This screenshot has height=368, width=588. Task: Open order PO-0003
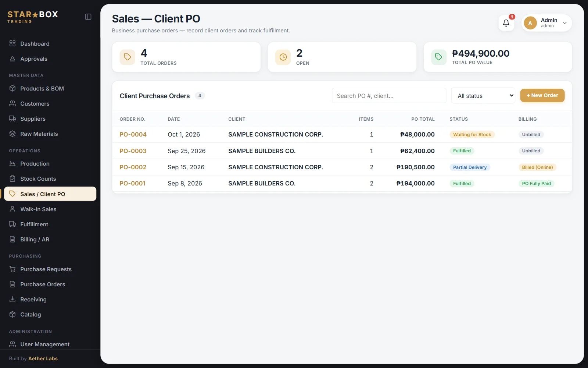pyautogui.click(x=133, y=151)
